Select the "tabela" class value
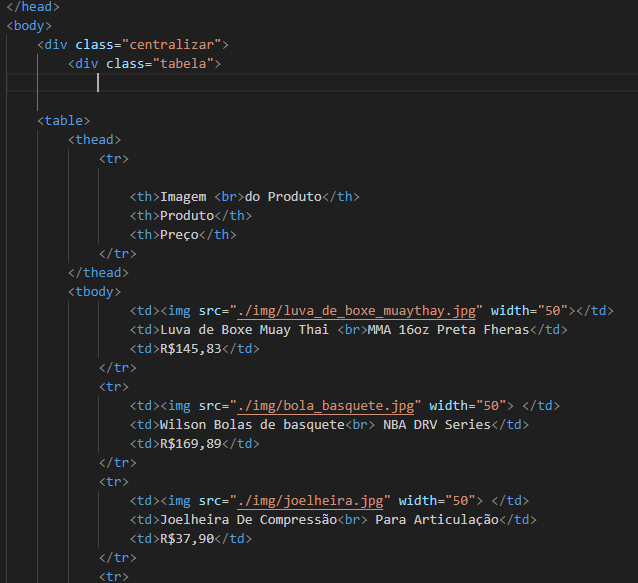This screenshot has width=638, height=583. point(183,64)
